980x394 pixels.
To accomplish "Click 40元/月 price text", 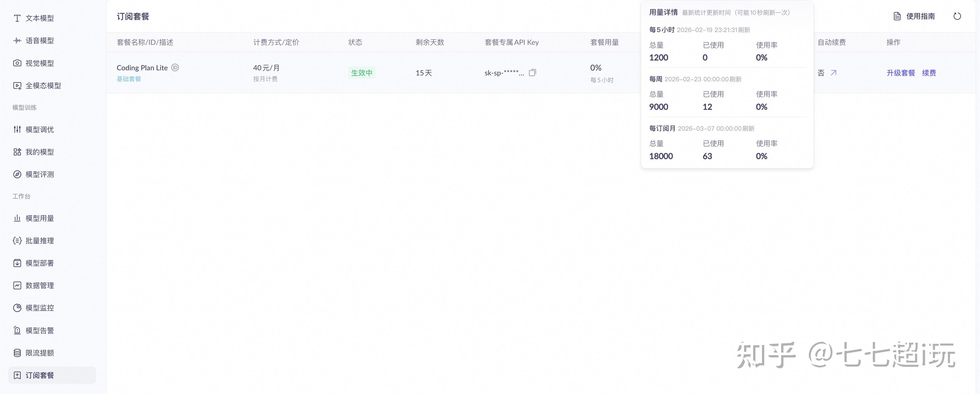I will point(266,68).
